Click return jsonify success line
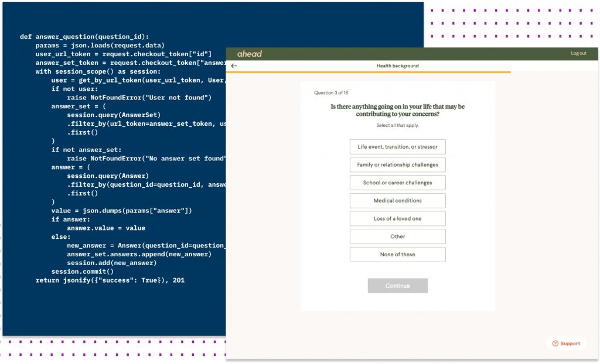Image resolution: width=600 pixels, height=364 pixels. point(110,280)
